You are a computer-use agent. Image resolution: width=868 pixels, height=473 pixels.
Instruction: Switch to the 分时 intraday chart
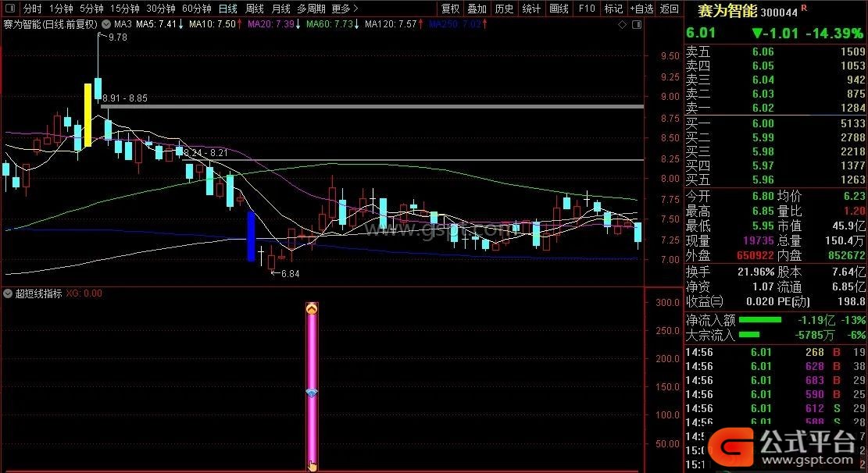(x=33, y=9)
